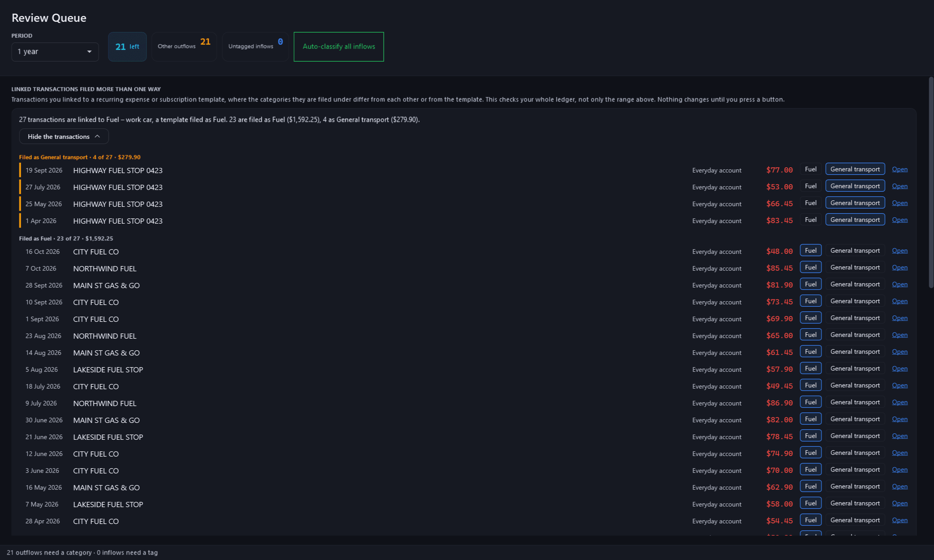Select Fuel on 30 June 2026 row
Screen dimensions: 934x560
click(x=810, y=419)
